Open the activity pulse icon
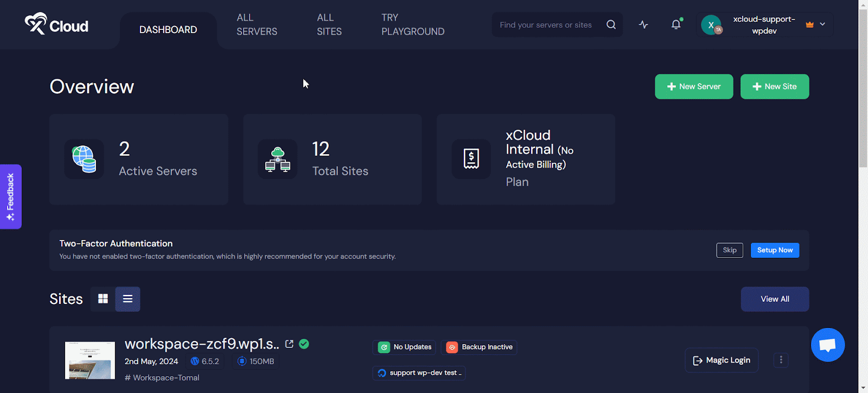868x393 pixels. [x=643, y=24]
